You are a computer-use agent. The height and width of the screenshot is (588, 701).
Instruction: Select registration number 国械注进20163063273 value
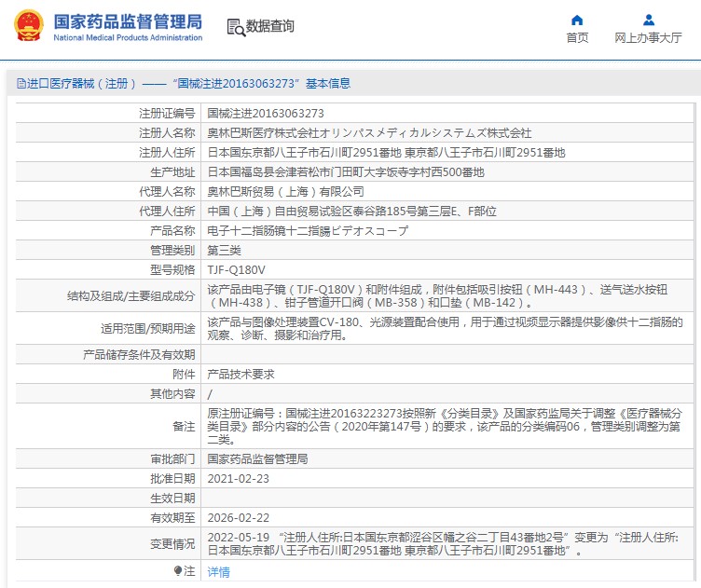(x=266, y=114)
